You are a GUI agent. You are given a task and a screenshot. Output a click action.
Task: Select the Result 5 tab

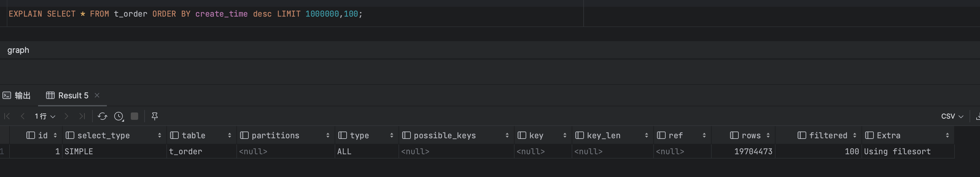coord(68,96)
